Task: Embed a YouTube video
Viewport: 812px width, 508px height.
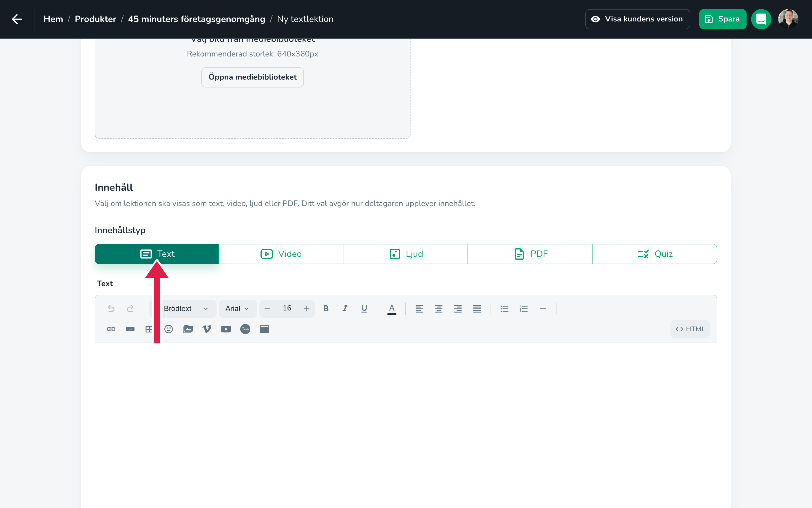Action: click(226, 329)
